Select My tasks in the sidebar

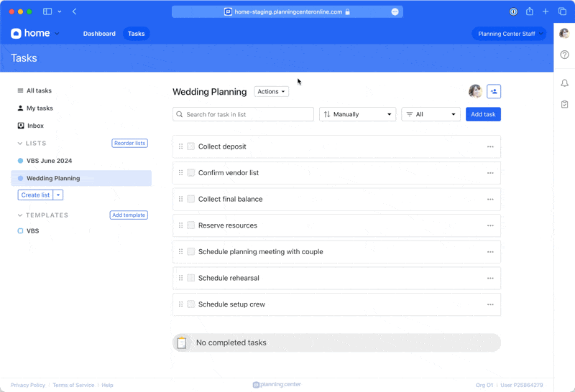click(40, 108)
